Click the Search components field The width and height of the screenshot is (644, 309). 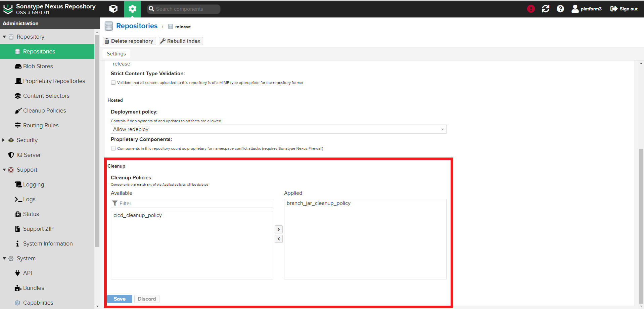click(184, 9)
